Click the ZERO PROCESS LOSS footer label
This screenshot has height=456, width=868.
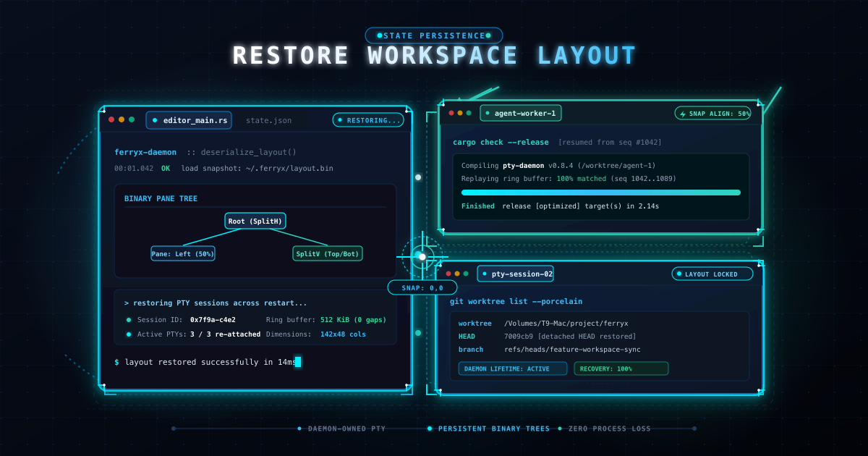tap(609, 428)
